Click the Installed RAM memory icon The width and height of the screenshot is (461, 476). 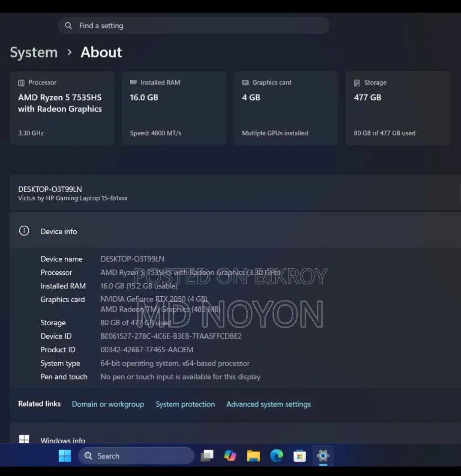[133, 82]
